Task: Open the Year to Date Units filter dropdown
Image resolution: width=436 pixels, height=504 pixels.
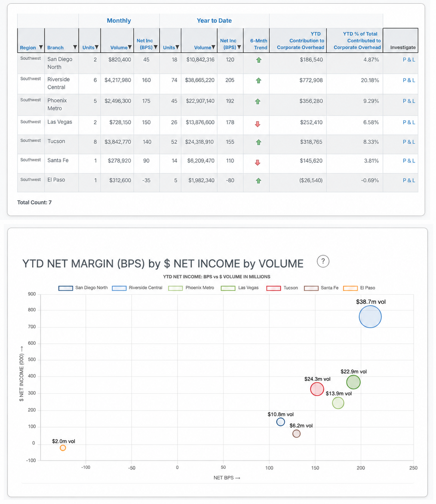Action: click(177, 47)
